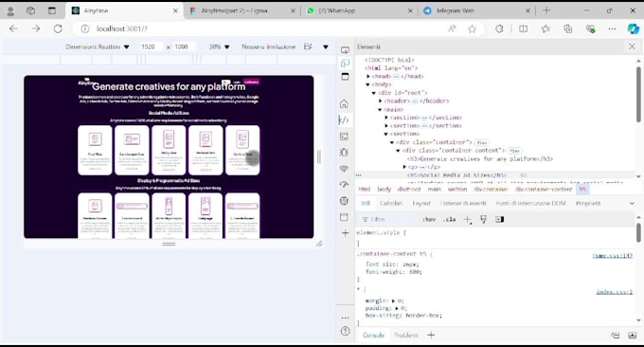
Task: Expand the head element node
Action: pyautogui.click(x=368, y=77)
